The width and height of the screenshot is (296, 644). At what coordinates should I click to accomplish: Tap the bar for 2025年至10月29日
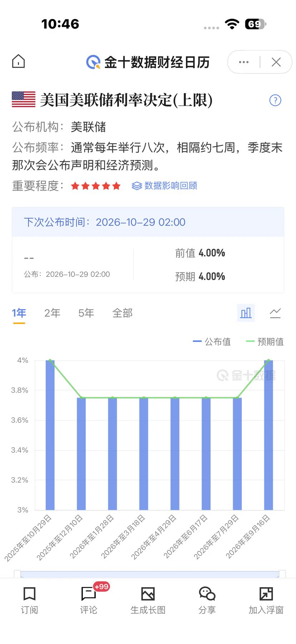point(50,435)
